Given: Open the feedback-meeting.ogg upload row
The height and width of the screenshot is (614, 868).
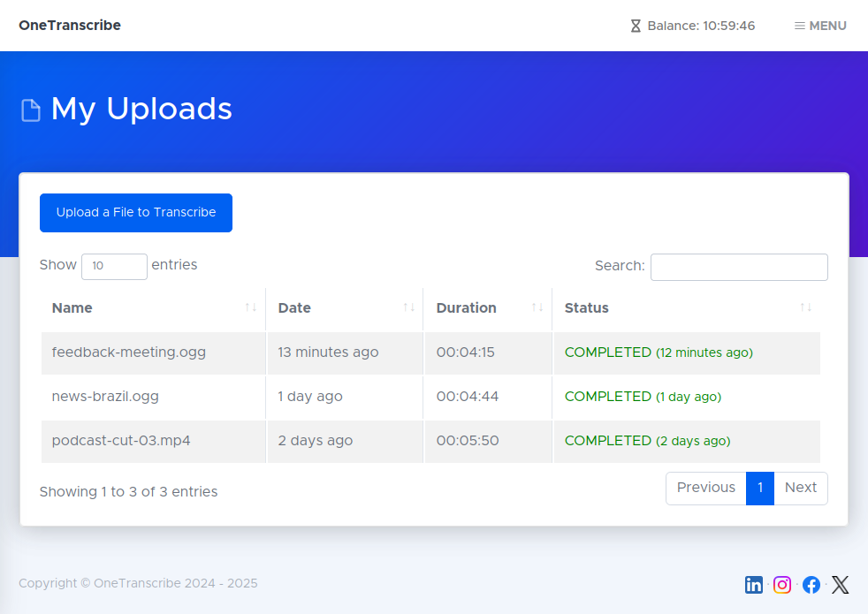Looking at the screenshot, I should coord(129,352).
